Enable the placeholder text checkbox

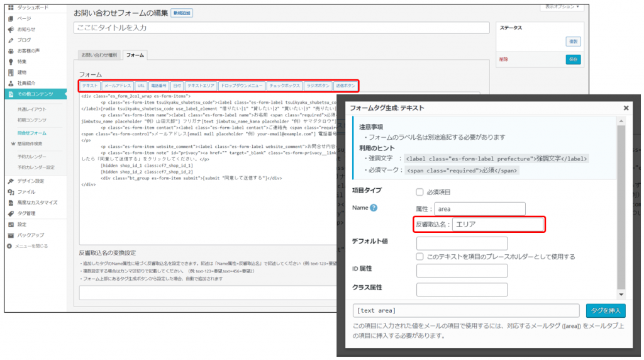click(x=419, y=257)
